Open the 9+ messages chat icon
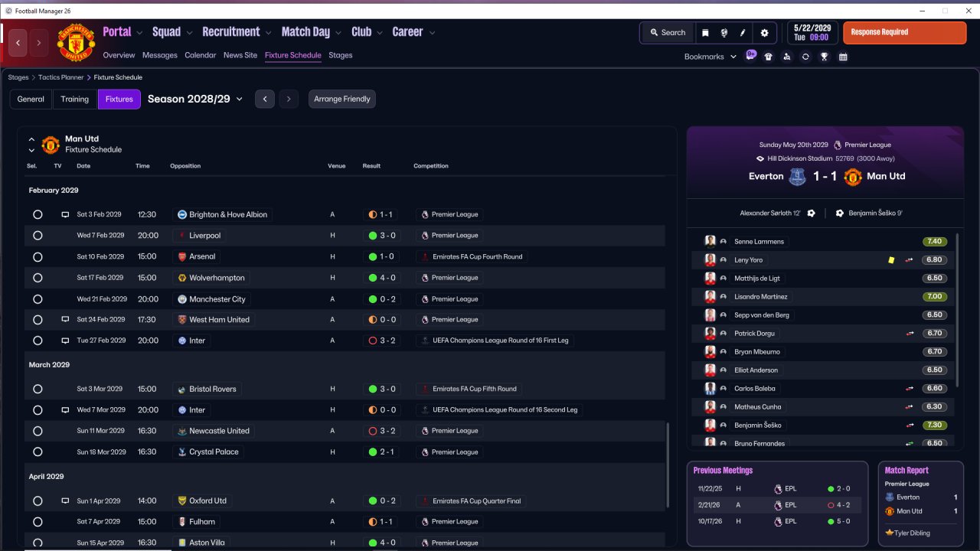This screenshot has height=551, width=980. coord(751,56)
